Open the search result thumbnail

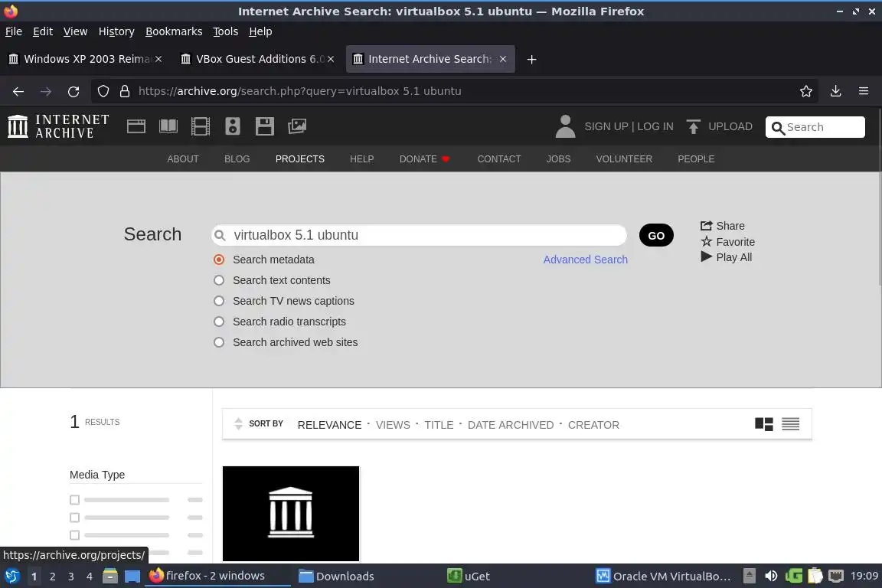pyautogui.click(x=291, y=513)
